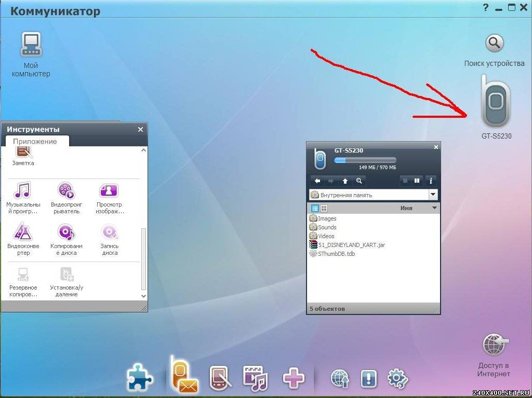
Task: Open Disc burning (Запись диска) icon
Action: pos(109,232)
